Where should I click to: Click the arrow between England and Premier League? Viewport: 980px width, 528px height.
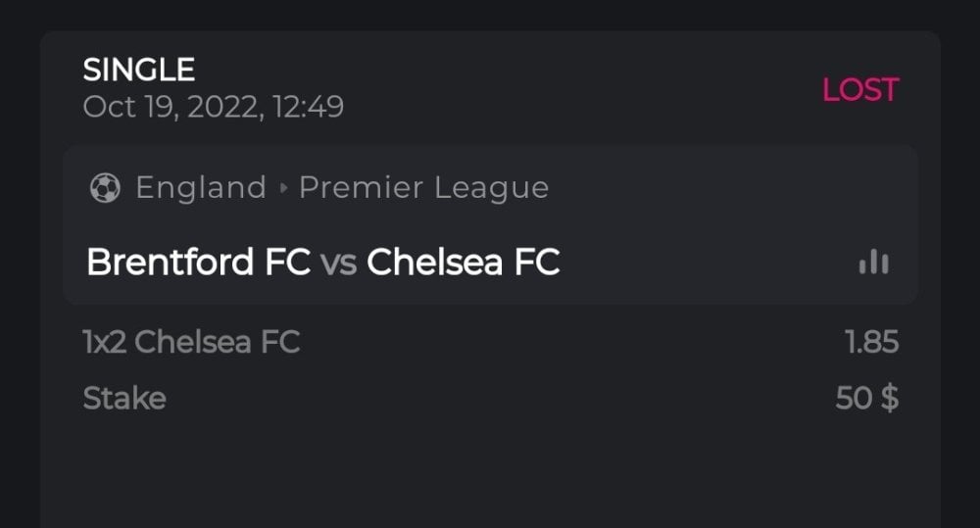click(x=283, y=187)
